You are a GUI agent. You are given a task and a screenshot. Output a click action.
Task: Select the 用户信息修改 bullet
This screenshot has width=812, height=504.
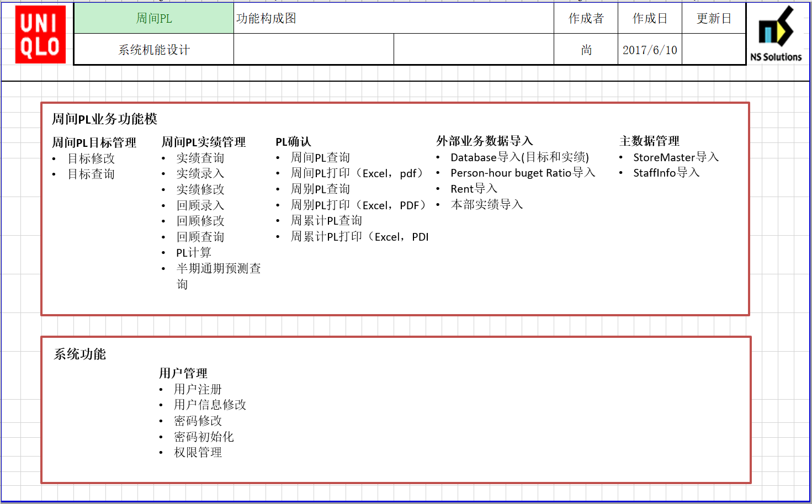pos(210,405)
